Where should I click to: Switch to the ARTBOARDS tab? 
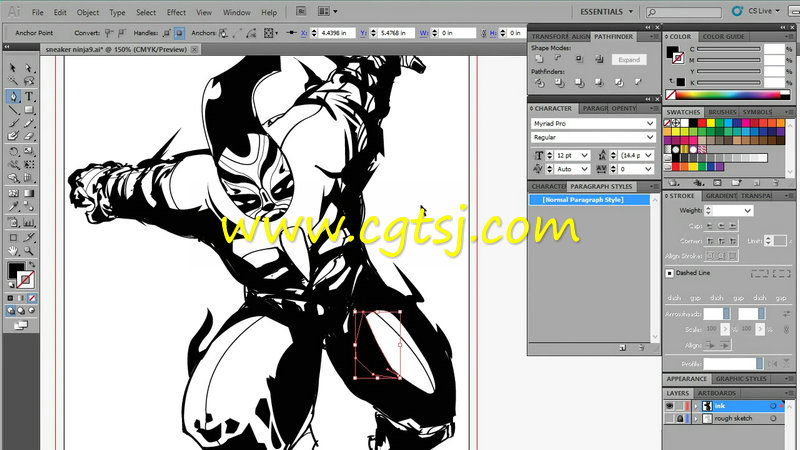point(716,393)
